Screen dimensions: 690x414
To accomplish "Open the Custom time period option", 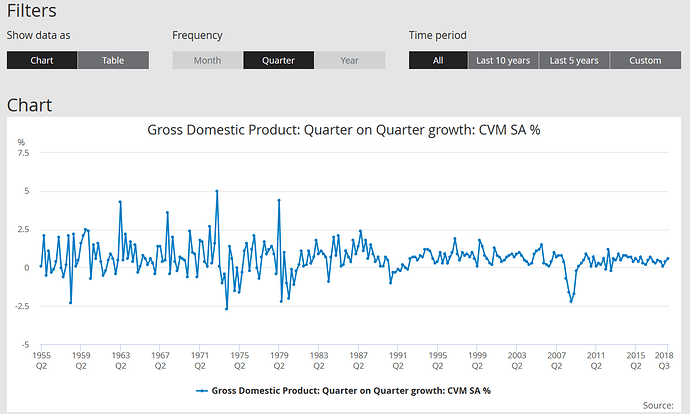I will [646, 60].
